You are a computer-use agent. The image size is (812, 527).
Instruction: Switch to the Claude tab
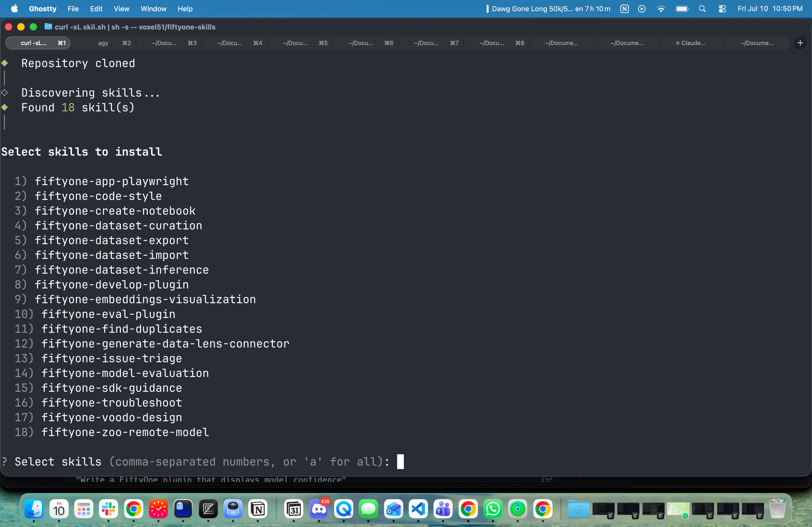(x=693, y=43)
